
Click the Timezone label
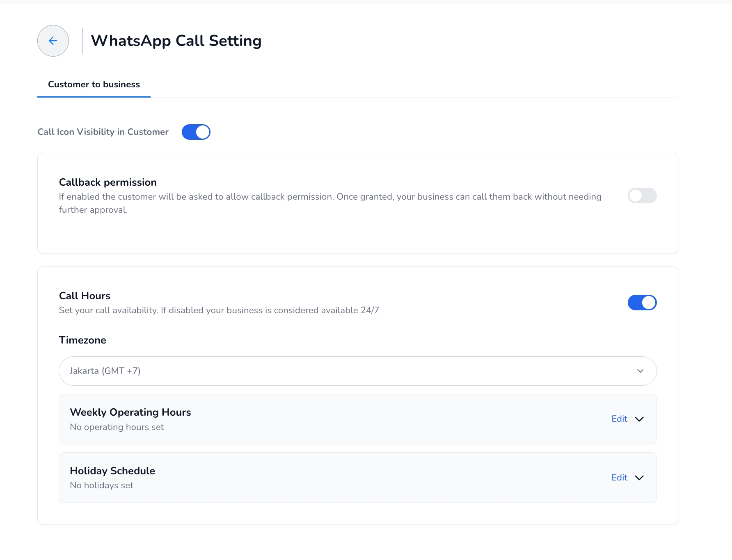pyautogui.click(x=82, y=340)
